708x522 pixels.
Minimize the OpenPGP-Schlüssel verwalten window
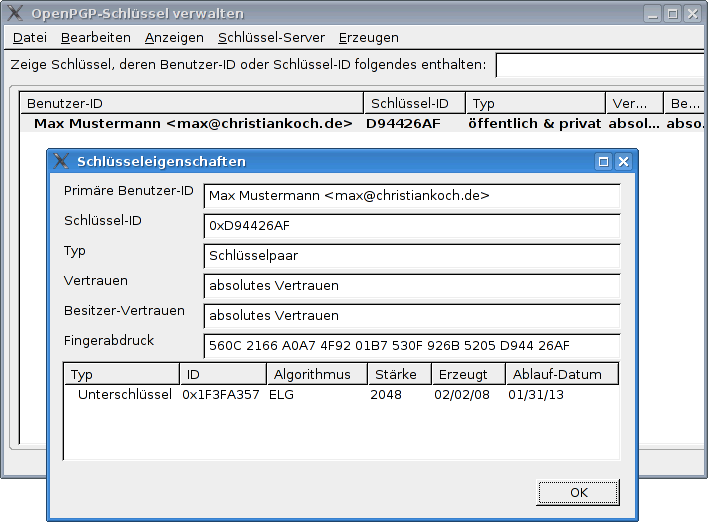(652, 14)
